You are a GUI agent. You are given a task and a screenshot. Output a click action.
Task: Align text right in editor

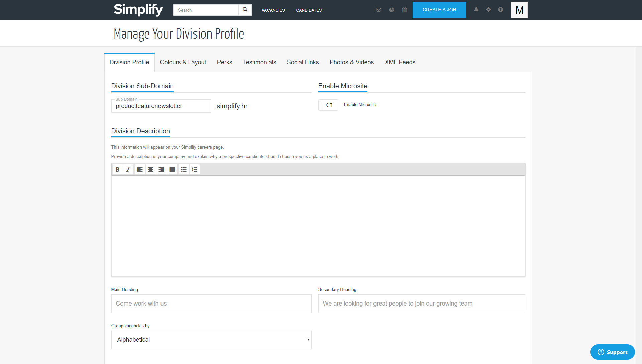[x=162, y=169]
